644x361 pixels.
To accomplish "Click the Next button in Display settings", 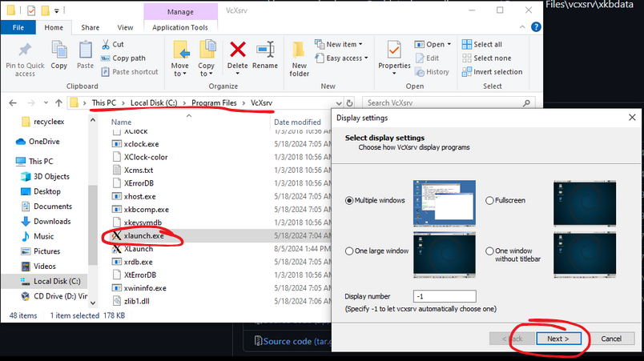I will [558, 339].
